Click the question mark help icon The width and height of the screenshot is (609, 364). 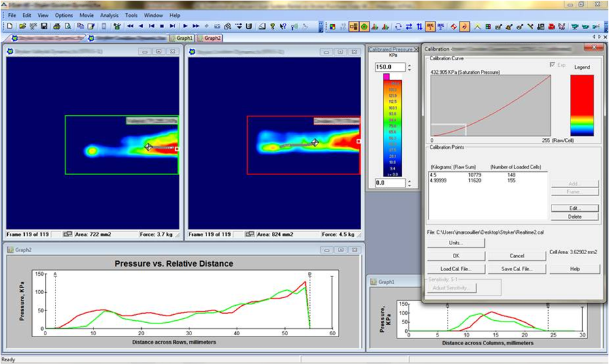click(272, 26)
